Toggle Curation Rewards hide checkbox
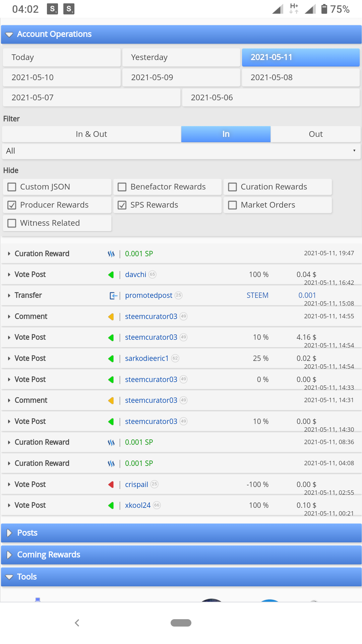Image resolution: width=362 pixels, height=644 pixels. click(232, 187)
